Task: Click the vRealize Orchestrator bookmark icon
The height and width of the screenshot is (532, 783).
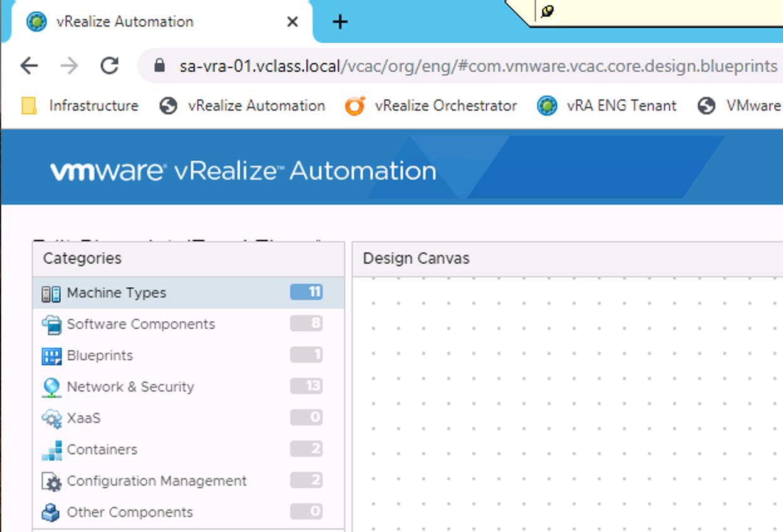Action: coord(354,105)
